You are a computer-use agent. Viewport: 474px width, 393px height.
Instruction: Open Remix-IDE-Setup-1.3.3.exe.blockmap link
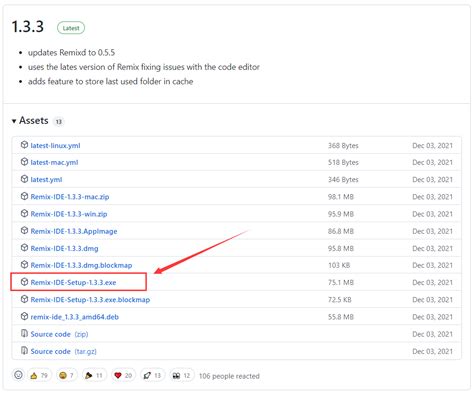tap(90, 300)
